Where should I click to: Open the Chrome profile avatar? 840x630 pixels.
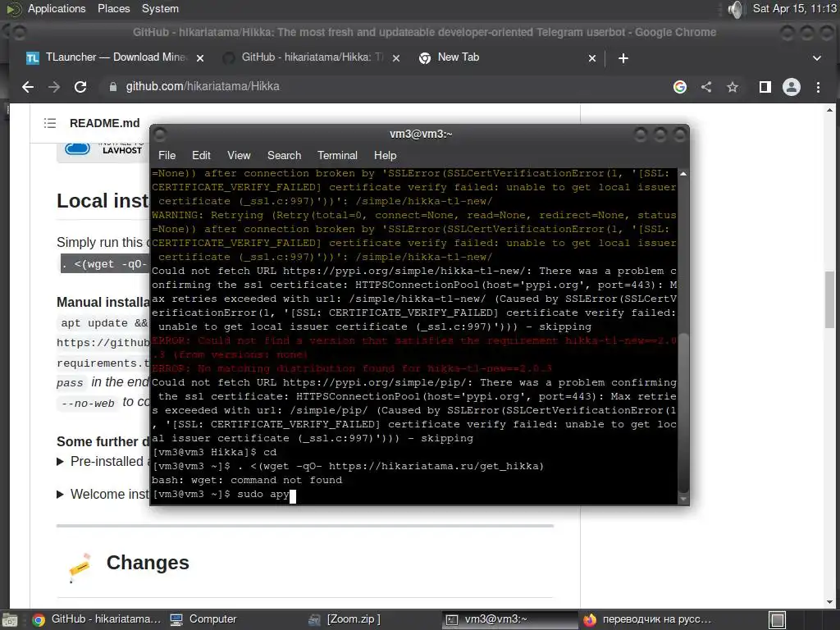coord(792,87)
